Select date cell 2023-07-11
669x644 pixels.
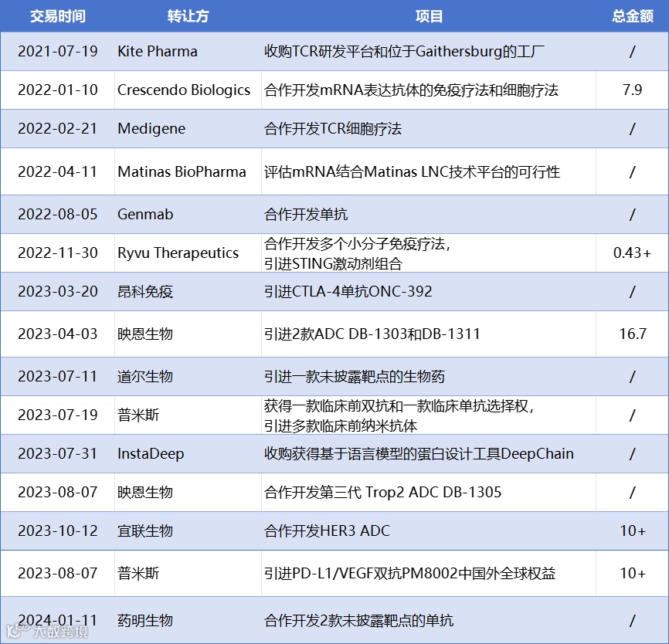pos(58,377)
